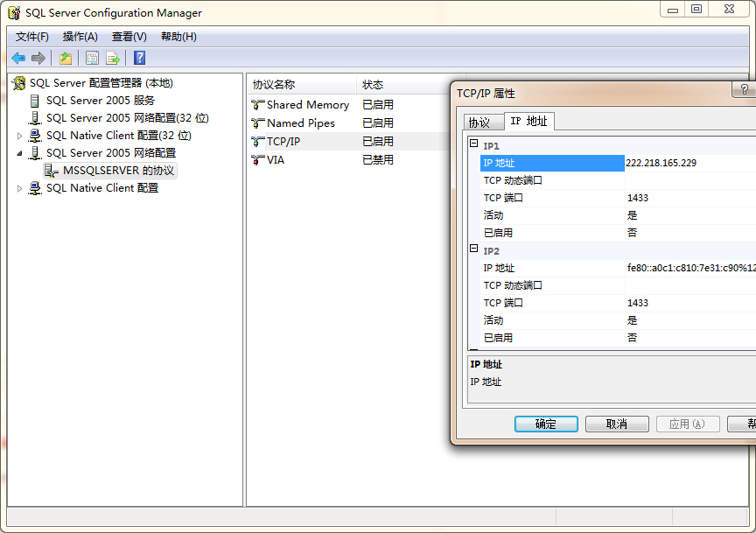Select IP2 TCP 动态端口 property row
This screenshot has height=533, width=756.
(x=618, y=285)
